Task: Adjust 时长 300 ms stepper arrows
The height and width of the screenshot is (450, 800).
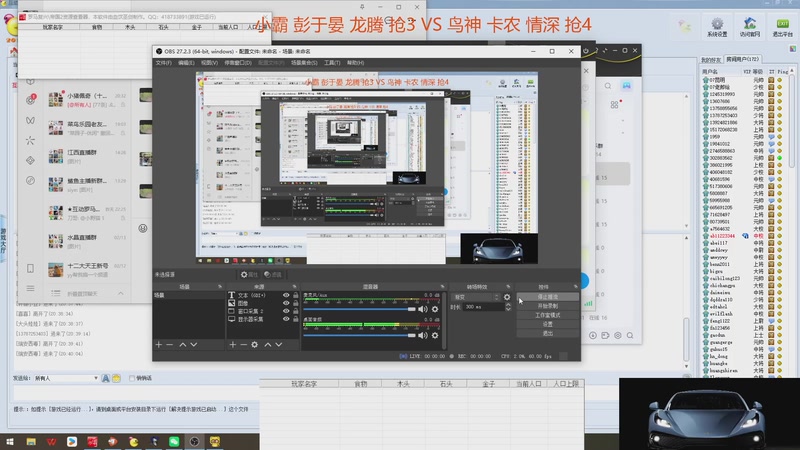Action: [508, 307]
